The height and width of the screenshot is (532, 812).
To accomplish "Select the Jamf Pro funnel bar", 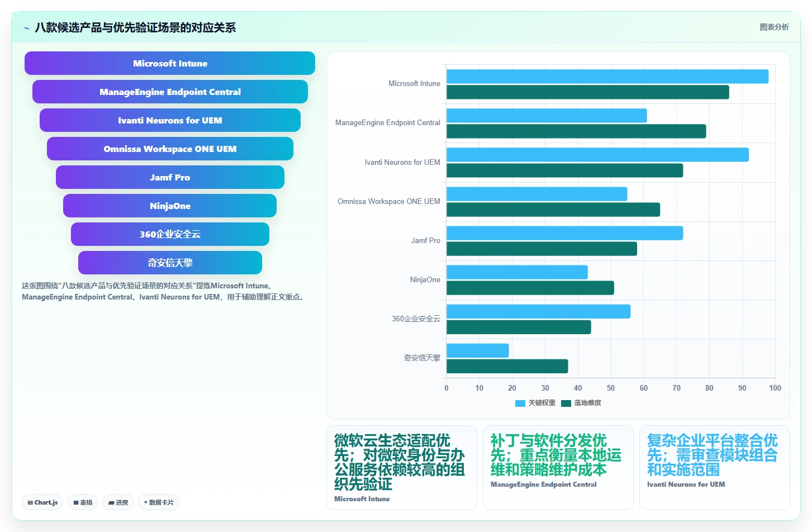I will (170, 177).
